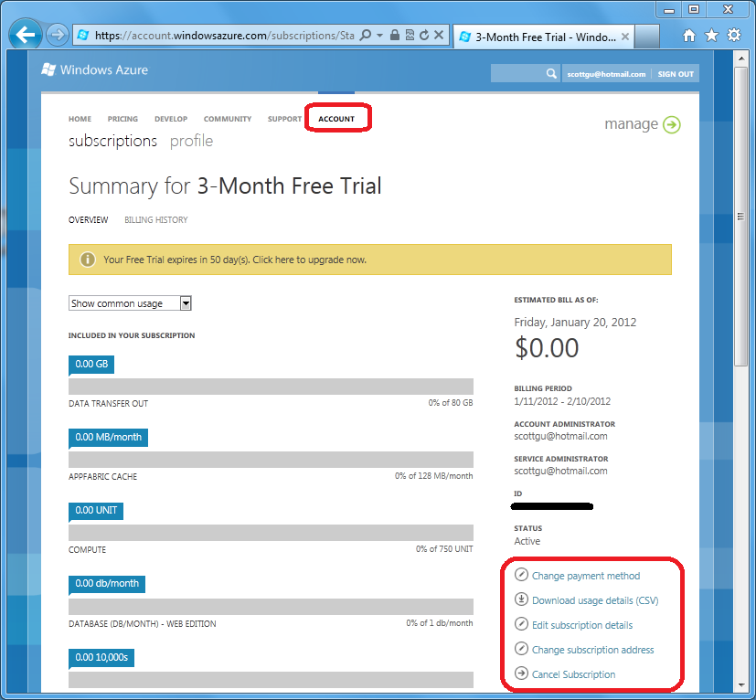Viewport: 756px width, 700px height.
Task: Switch to the subscriptions section
Action: coord(112,142)
